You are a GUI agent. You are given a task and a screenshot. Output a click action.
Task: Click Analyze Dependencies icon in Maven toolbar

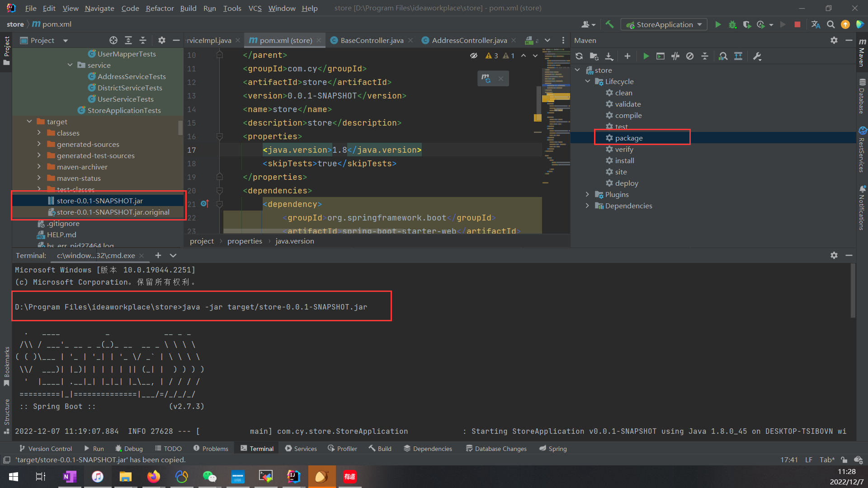(x=723, y=56)
